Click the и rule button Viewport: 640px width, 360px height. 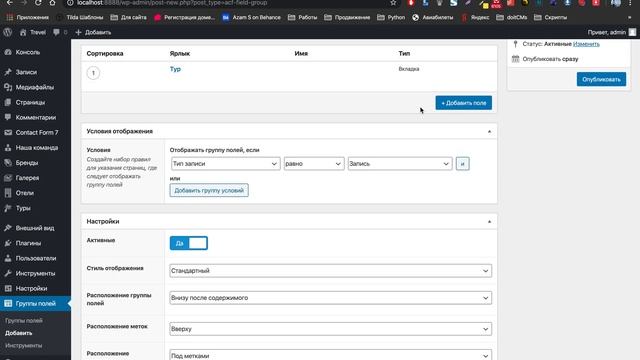[462, 164]
